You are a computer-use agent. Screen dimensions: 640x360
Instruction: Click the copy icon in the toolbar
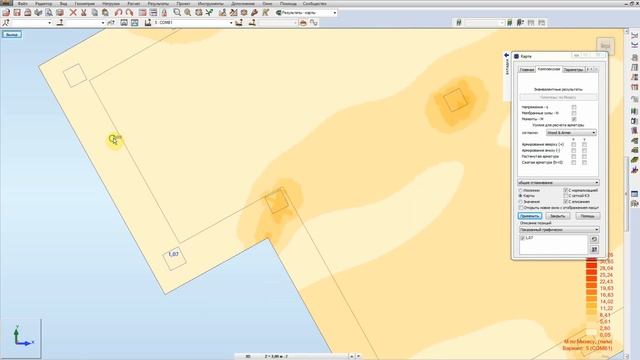tap(95, 13)
